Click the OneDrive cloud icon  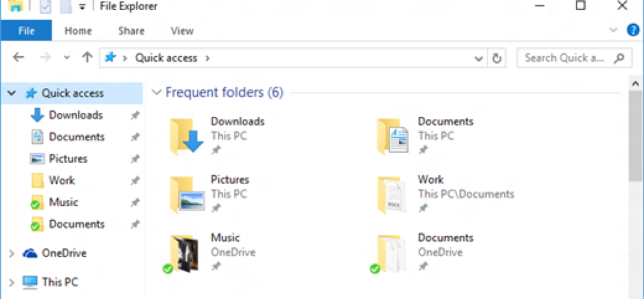tap(30, 253)
